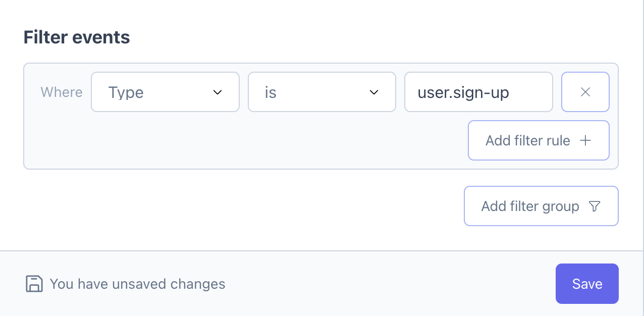644x316 pixels.
Task: Click the 'Filter events' heading
Action: click(x=77, y=37)
